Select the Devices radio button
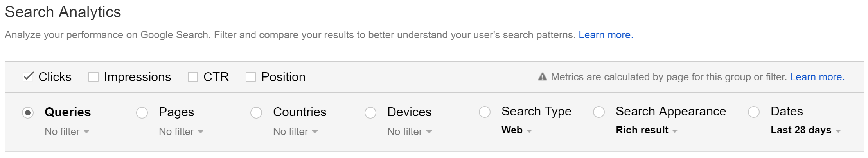 (370, 113)
